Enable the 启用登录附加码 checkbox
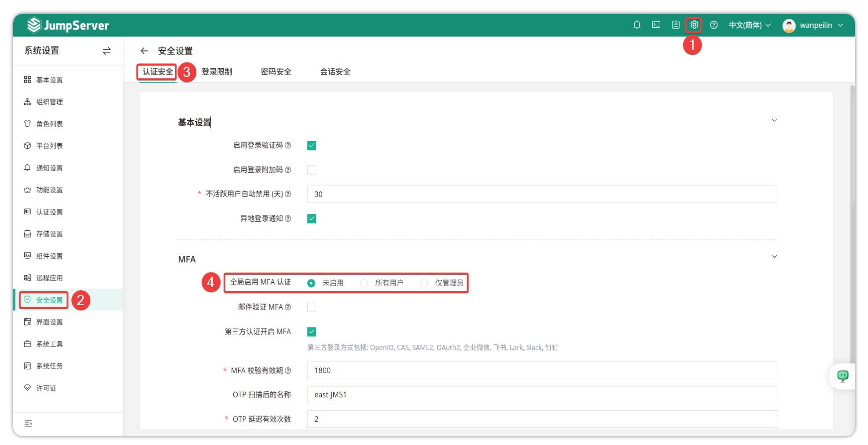Viewport: 868px width, 445px height. pyautogui.click(x=312, y=170)
